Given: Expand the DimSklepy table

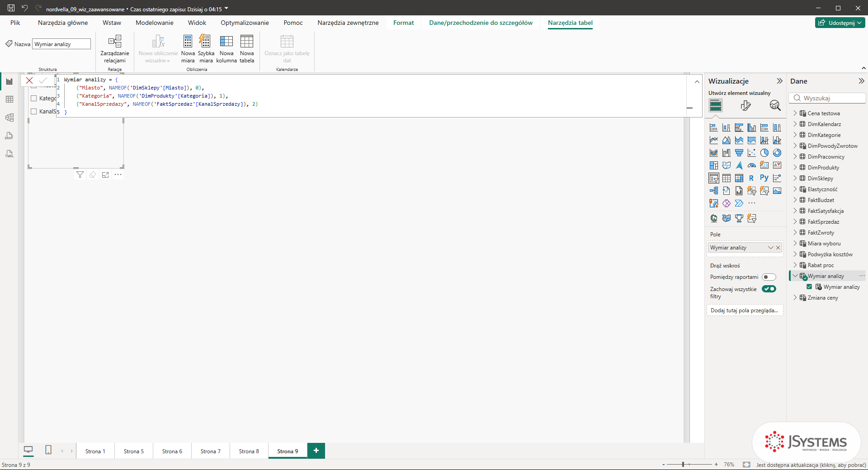Looking at the screenshot, I should coord(795,179).
